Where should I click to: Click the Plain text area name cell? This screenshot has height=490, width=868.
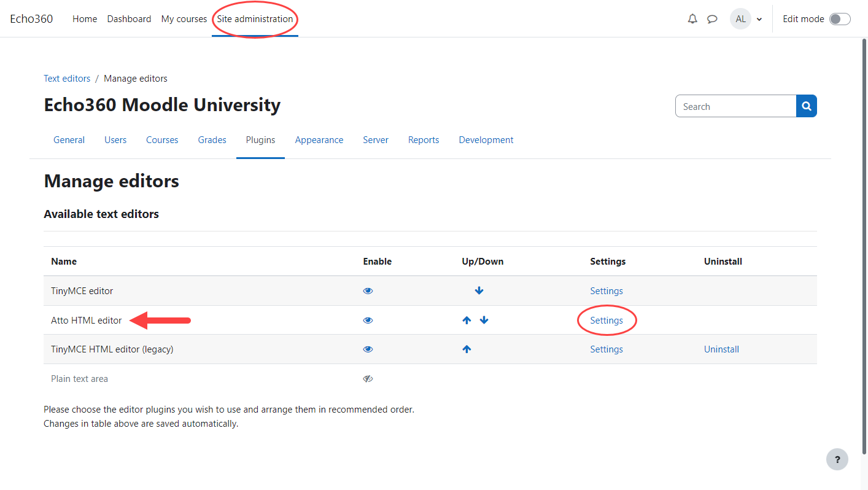pos(79,379)
